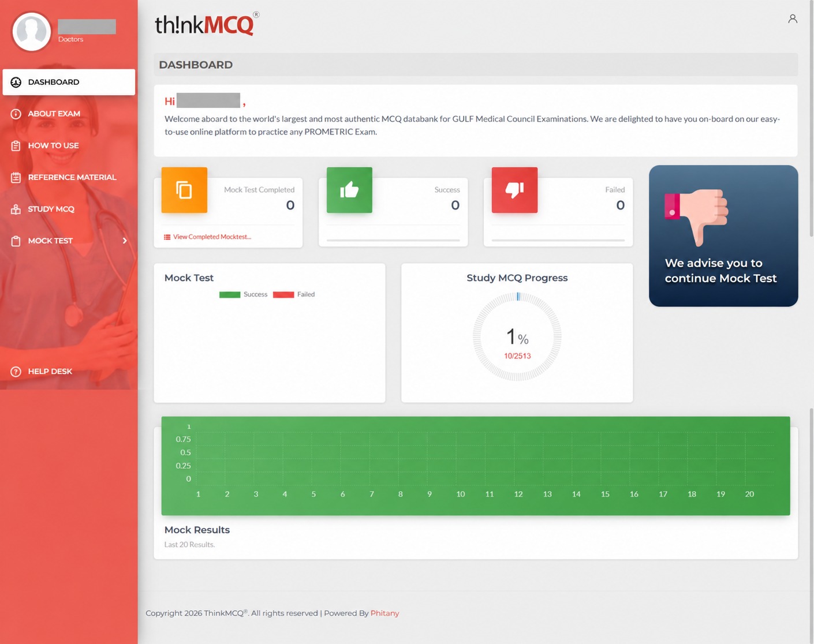Click the Dashboard sidebar icon
Image resolution: width=814 pixels, height=644 pixels.
[x=16, y=82]
